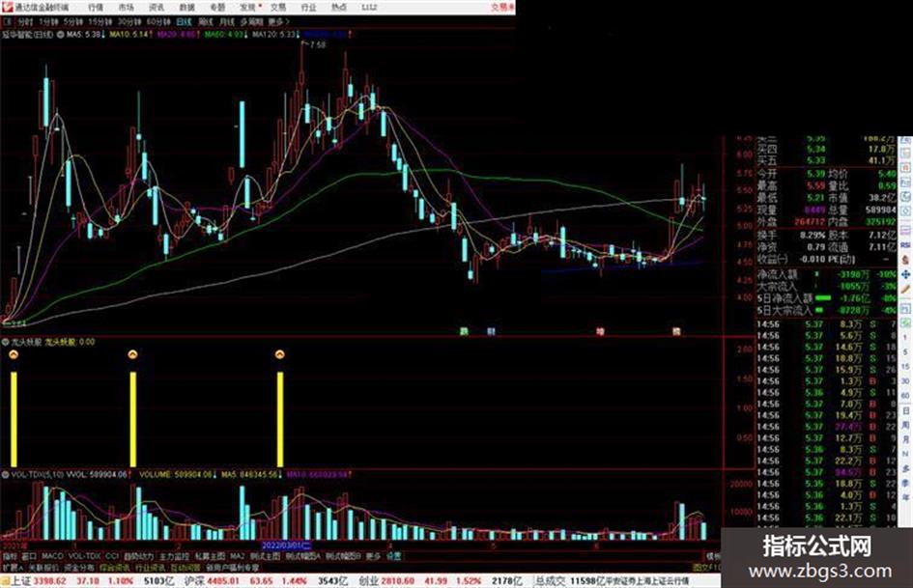Switch chart to 分时 period
913x588 pixels.
tap(25, 22)
